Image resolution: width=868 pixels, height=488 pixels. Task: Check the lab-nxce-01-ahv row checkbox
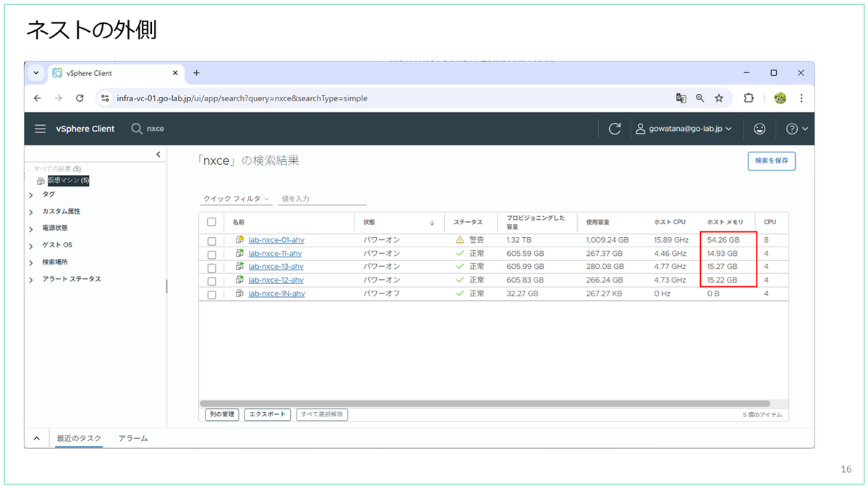pos(211,240)
